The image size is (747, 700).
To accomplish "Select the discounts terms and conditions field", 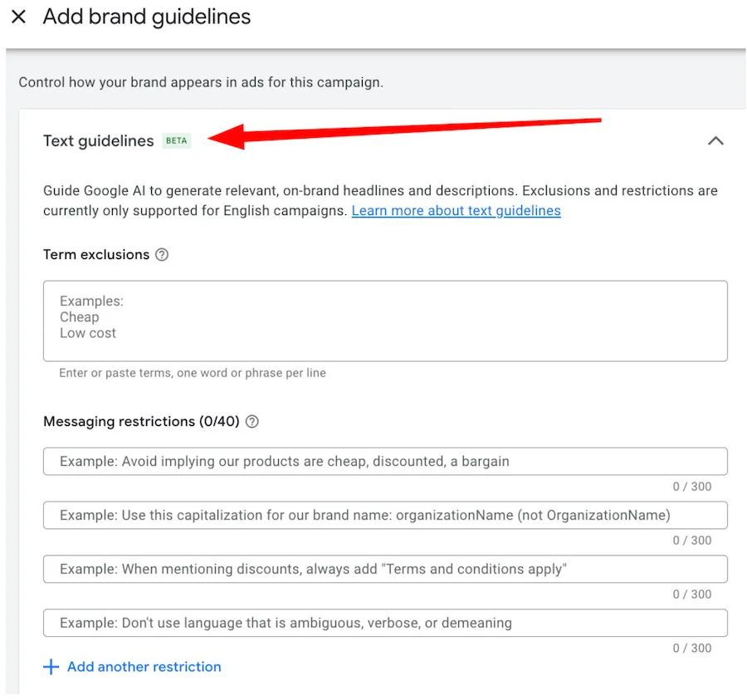I will (x=385, y=570).
